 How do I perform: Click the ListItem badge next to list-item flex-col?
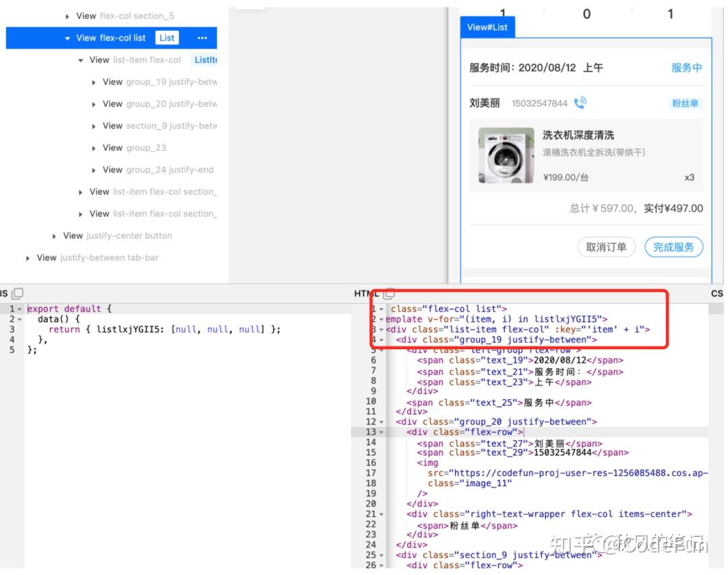click(206, 59)
